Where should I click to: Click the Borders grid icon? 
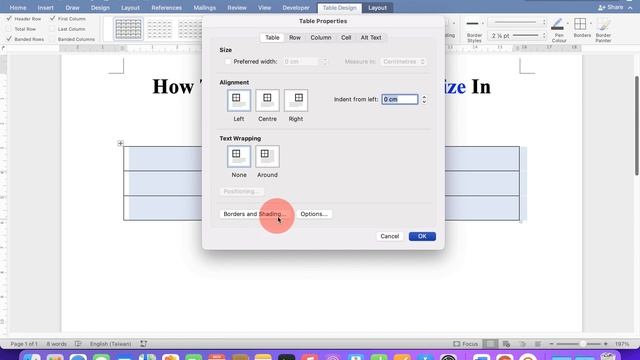tap(580, 24)
